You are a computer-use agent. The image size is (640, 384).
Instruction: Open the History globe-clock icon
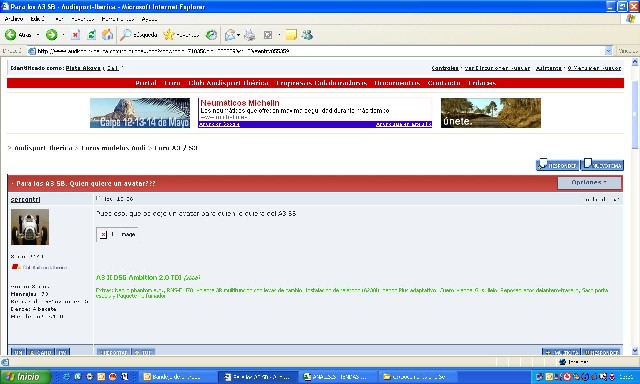click(x=211, y=35)
